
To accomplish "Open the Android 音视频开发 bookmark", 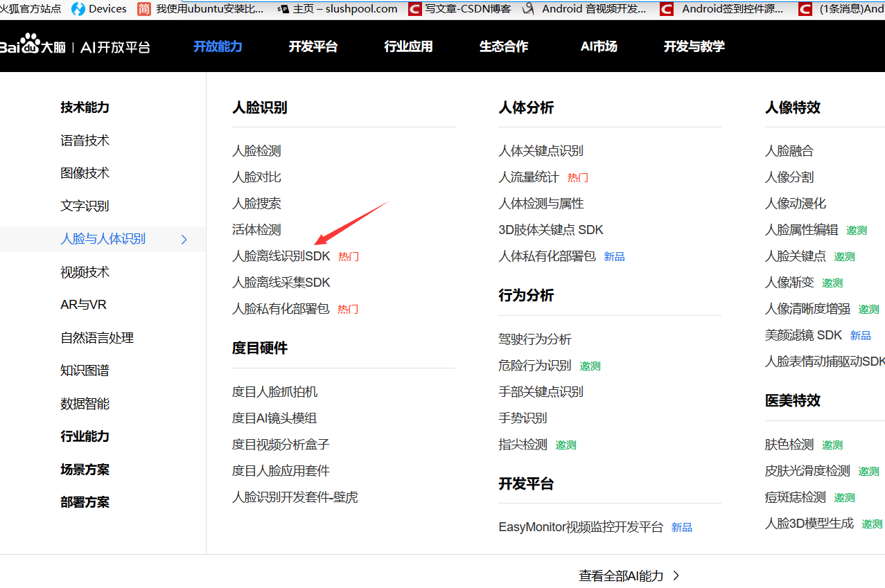I will click(x=584, y=9).
